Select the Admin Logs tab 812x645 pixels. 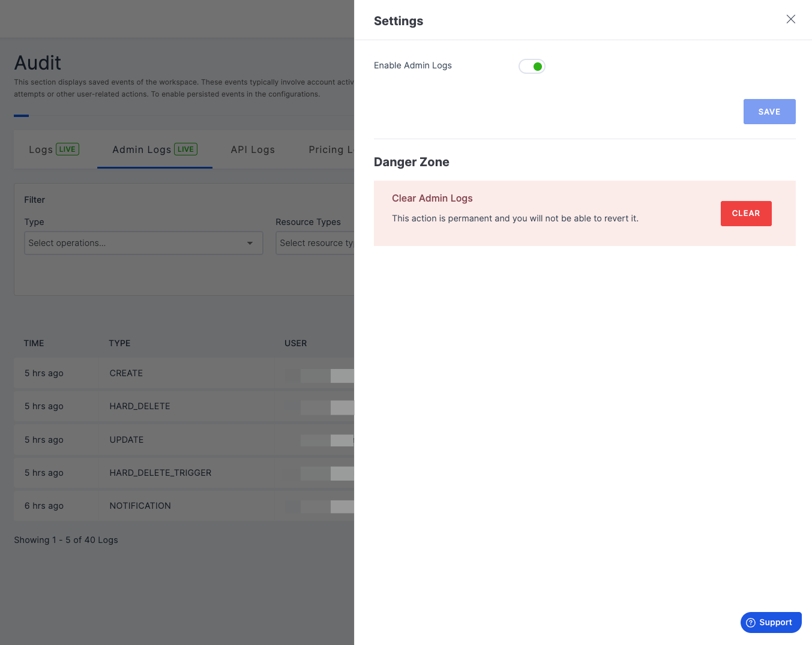[x=154, y=149]
